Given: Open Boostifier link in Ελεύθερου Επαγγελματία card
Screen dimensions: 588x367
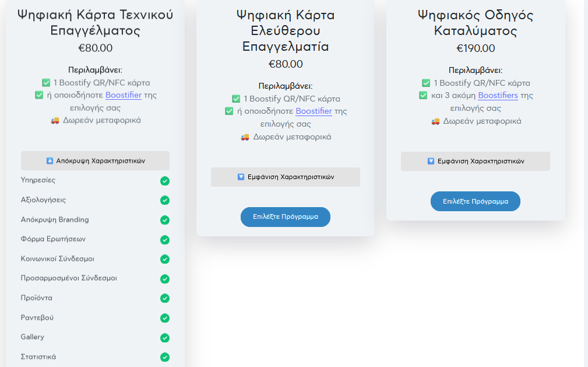Looking at the screenshot, I should pos(314,111).
